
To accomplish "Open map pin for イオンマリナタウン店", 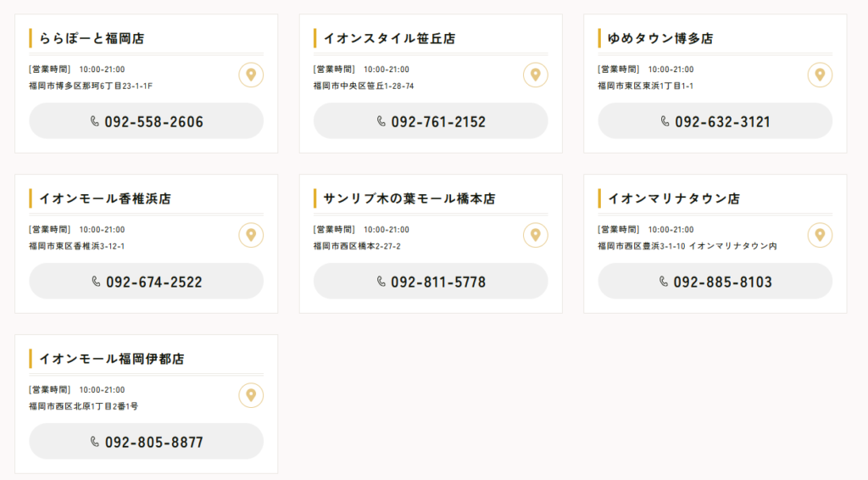I will [820, 235].
